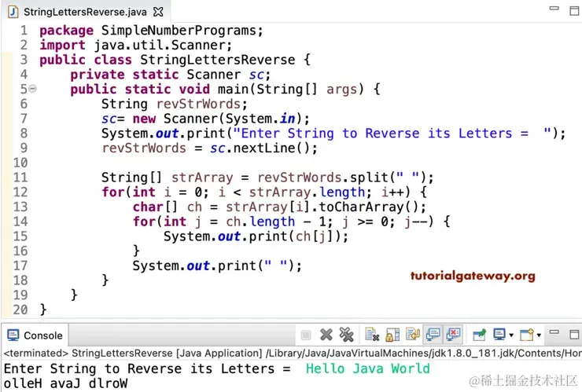Click line number 10 in the gutter
This screenshot has height=392, width=582.
20,163
